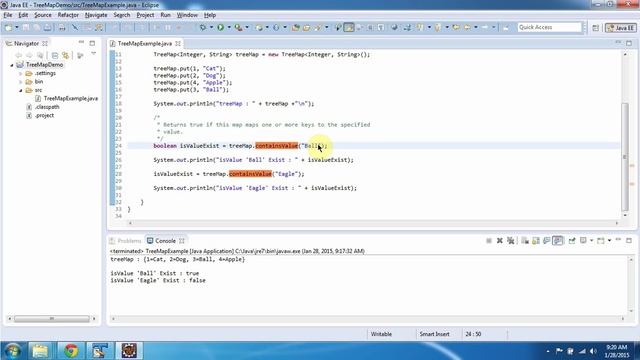Open the Debug dropdown arrow
Viewport: 640px width, 360px height.
[x=211, y=28]
